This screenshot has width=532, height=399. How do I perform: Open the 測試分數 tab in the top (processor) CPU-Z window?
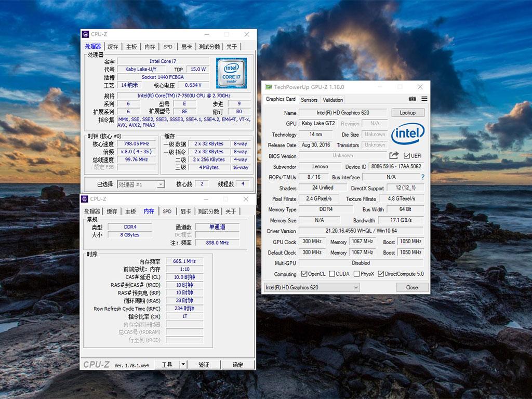click(210, 47)
